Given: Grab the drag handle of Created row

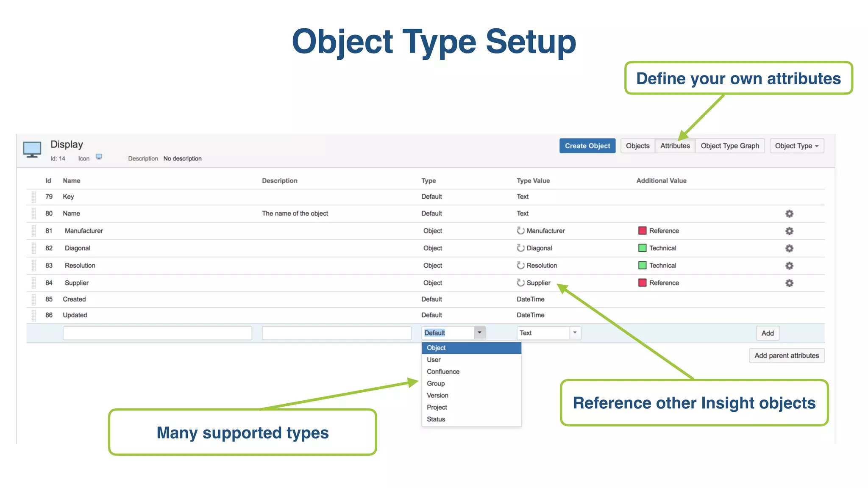Looking at the screenshot, I should click(x=33, y=299).
